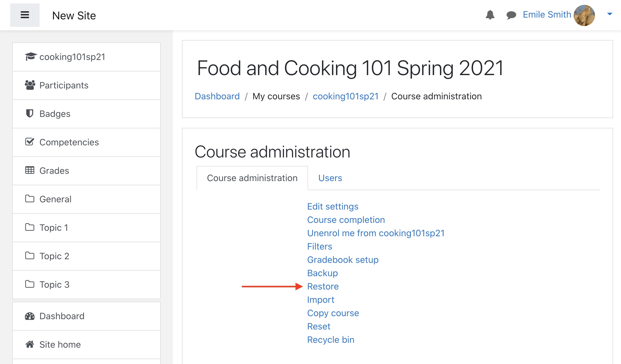Toggle the hamburger side menu button
The width and height of the screenshot is (621, 364).
click(x=25, y=15)
